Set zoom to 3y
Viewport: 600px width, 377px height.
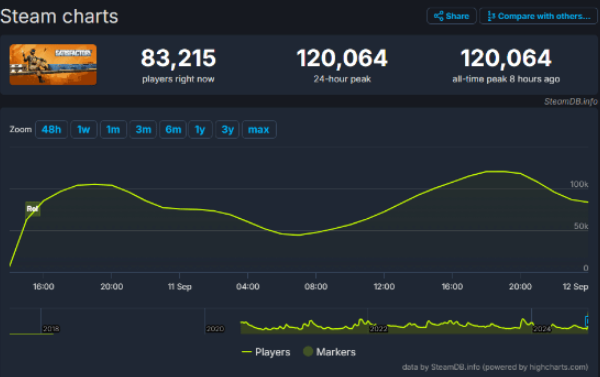[227, 129]
